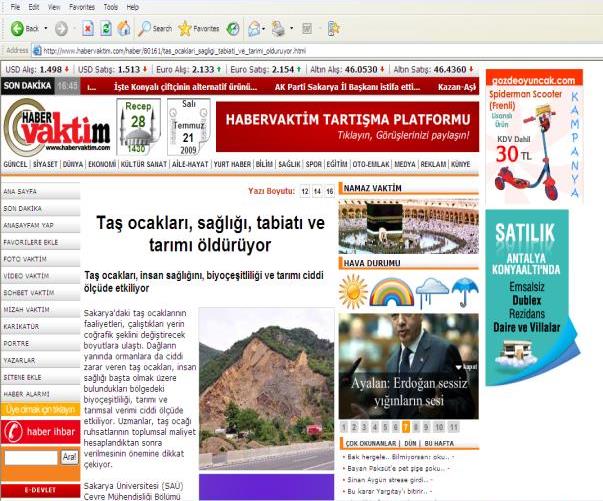Open the File menu

point(15,7)
